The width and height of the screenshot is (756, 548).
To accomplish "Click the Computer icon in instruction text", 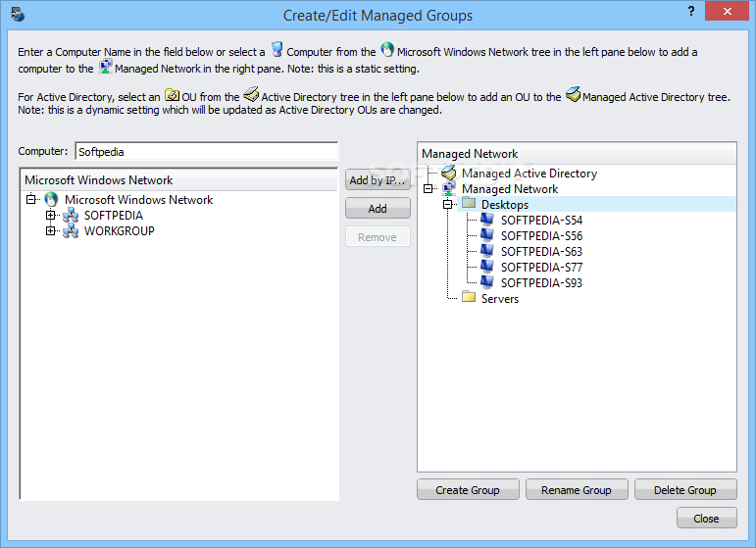I will (277, 49).
